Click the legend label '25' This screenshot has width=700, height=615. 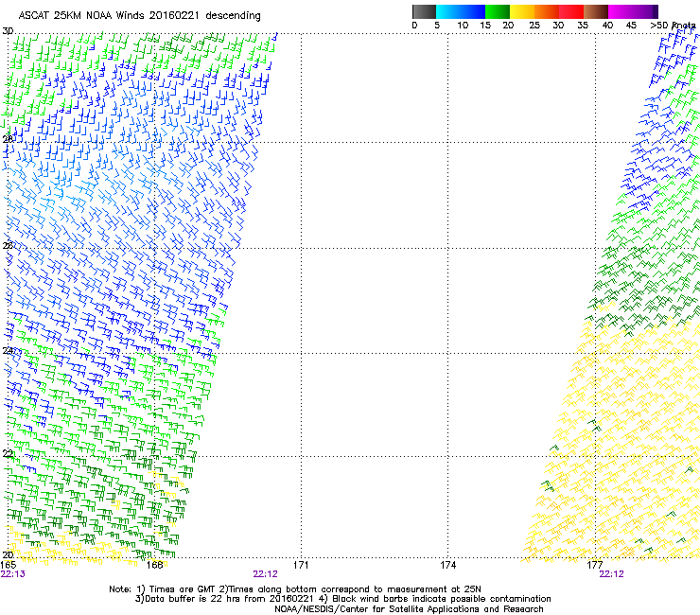click(x=534, y=26)
